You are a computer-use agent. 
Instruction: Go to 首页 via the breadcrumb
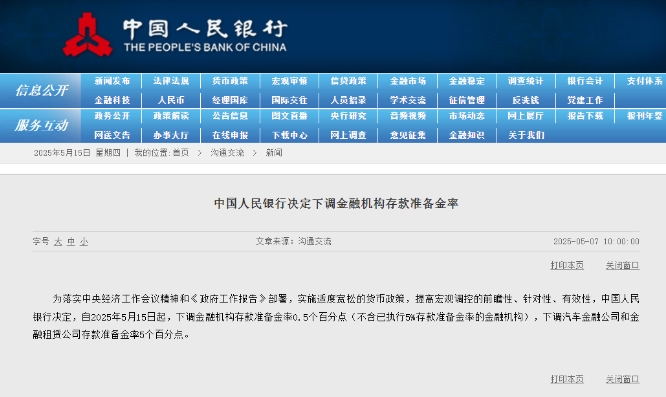pos(181,153)
